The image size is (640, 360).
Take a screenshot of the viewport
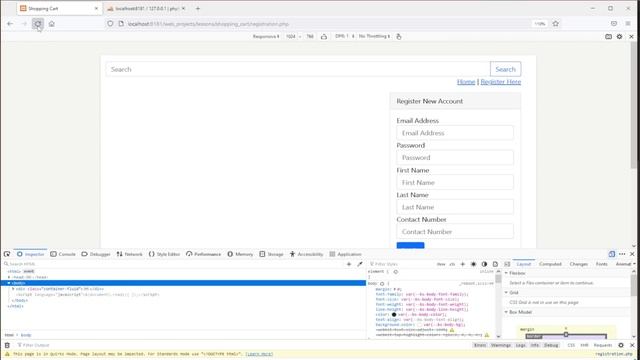click(x=608, y=36)
